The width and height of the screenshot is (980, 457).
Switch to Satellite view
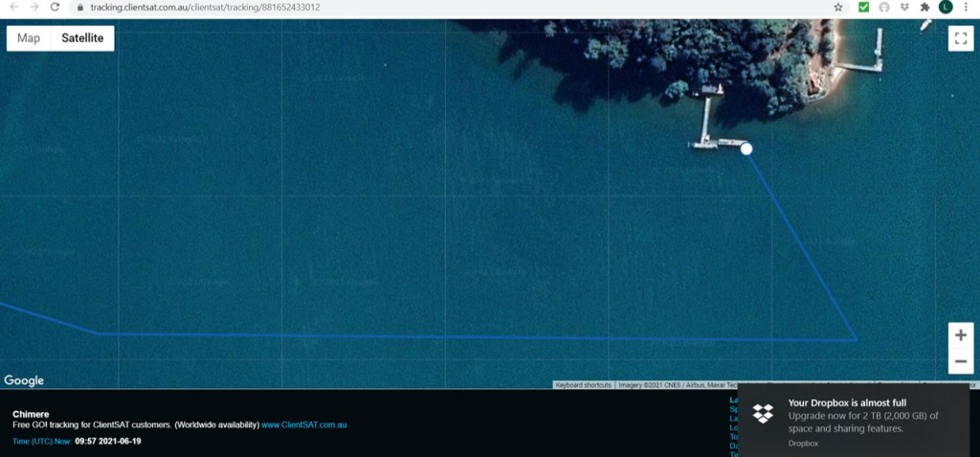82,38
